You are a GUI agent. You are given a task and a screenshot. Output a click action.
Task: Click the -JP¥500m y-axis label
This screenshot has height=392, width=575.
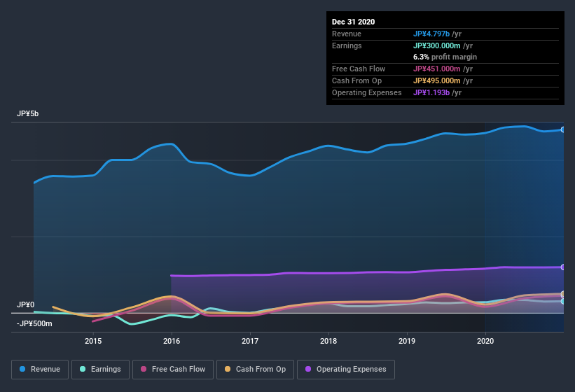tap(34, 324)
